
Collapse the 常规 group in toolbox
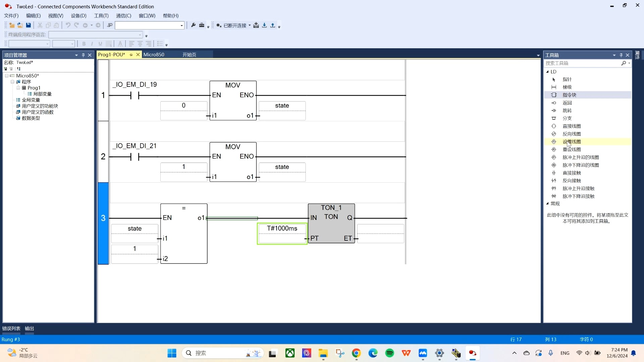(547, 203)
